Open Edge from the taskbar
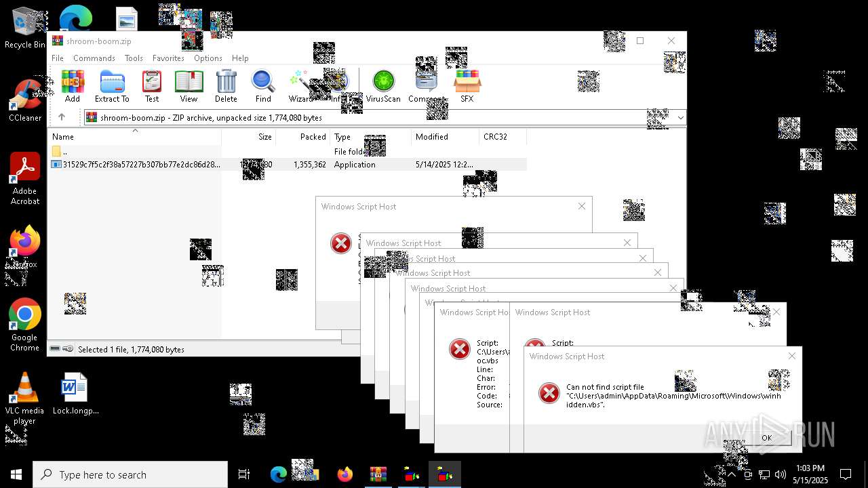 pos(279,474)
